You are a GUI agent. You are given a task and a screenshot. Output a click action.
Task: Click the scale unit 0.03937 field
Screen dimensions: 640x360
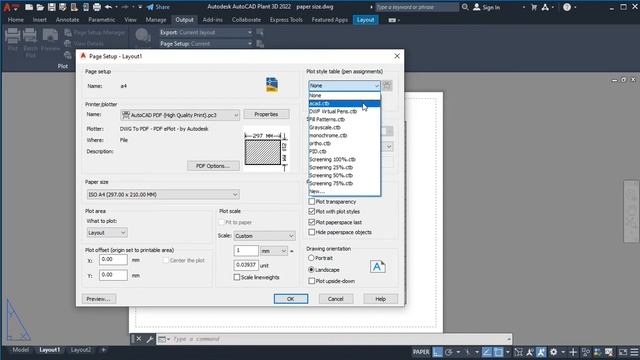(x=246, y=265)
